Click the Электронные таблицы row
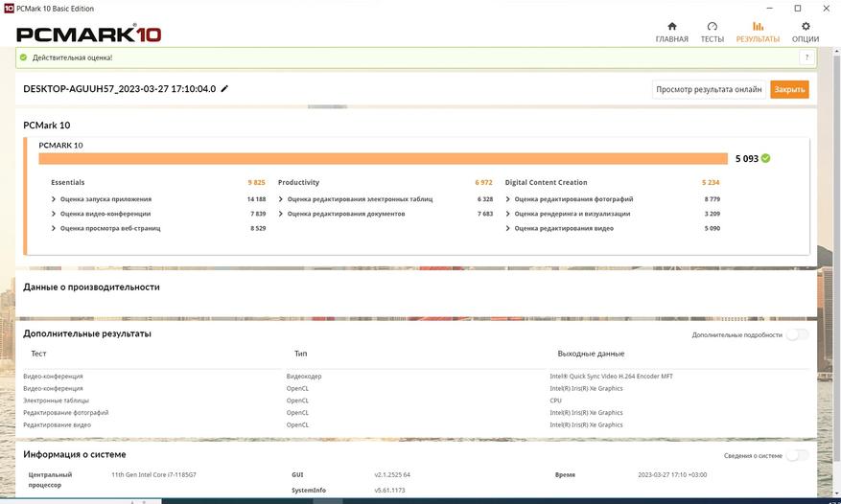The height and width of the screenshot is (504, 841). pos(415,401)
